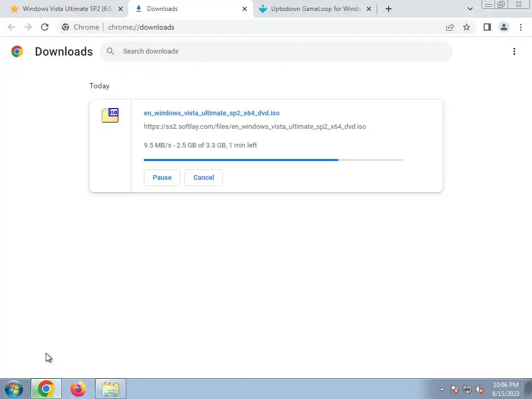This screenshot has width=532, height=399.
Task: Click the search magnifier icon in downloads
Action: pos(110,51)
